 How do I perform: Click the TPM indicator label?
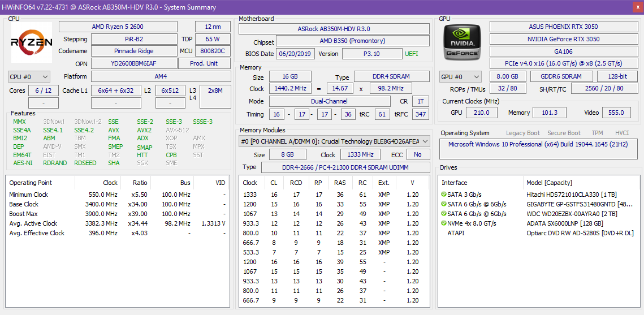597,133
